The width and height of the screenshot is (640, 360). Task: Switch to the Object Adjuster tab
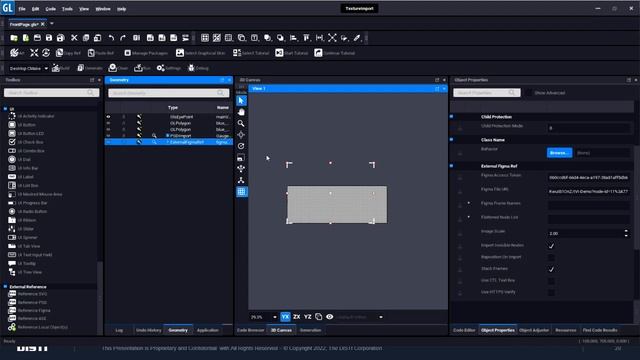click(534, 330)
